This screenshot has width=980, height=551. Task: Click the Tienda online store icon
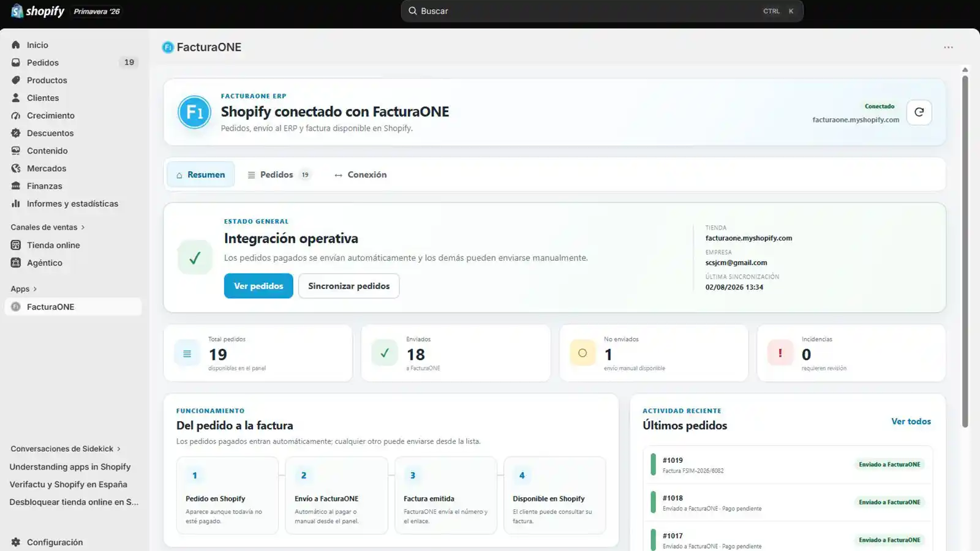point(16,245)
